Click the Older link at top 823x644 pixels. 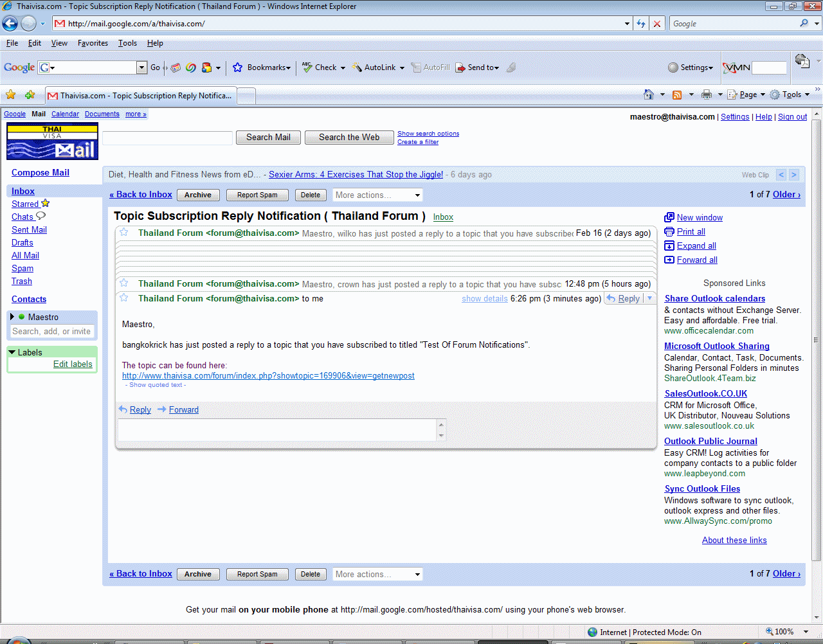(x=786, y=194)
